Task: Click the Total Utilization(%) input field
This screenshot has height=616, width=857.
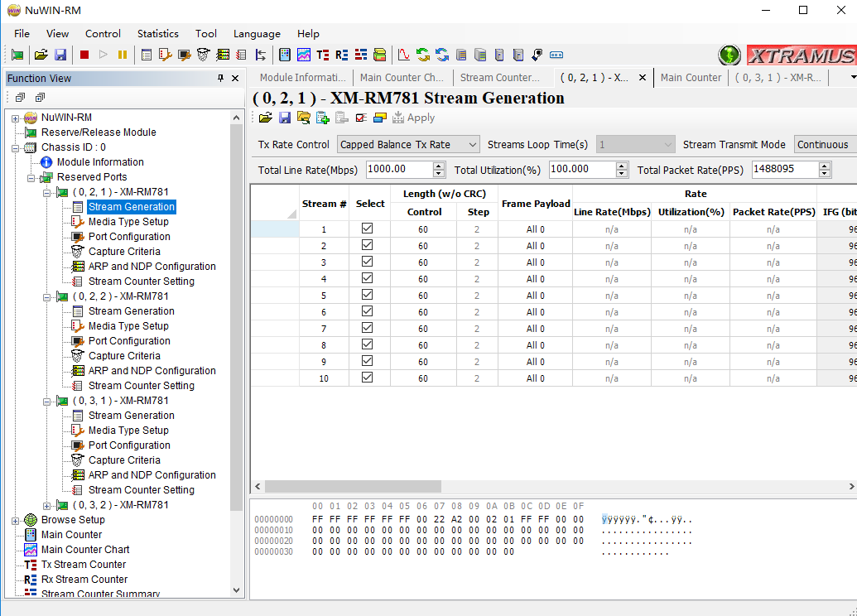Action: coord(583,170)
